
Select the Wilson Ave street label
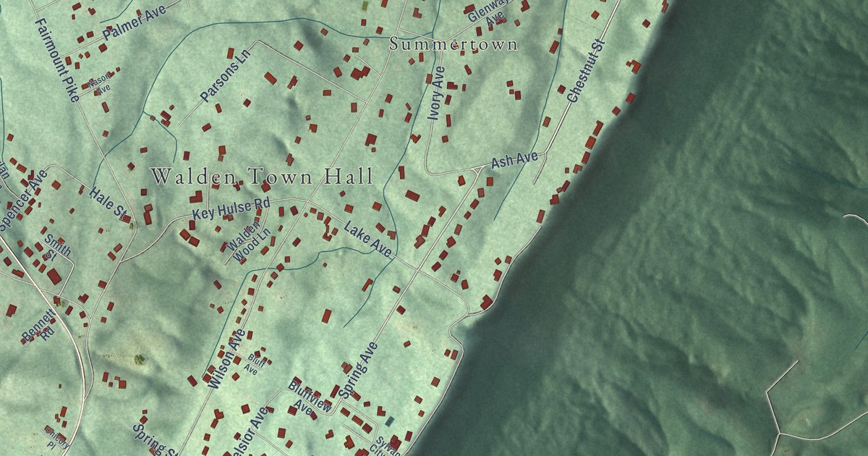click(x=227, y=360)
